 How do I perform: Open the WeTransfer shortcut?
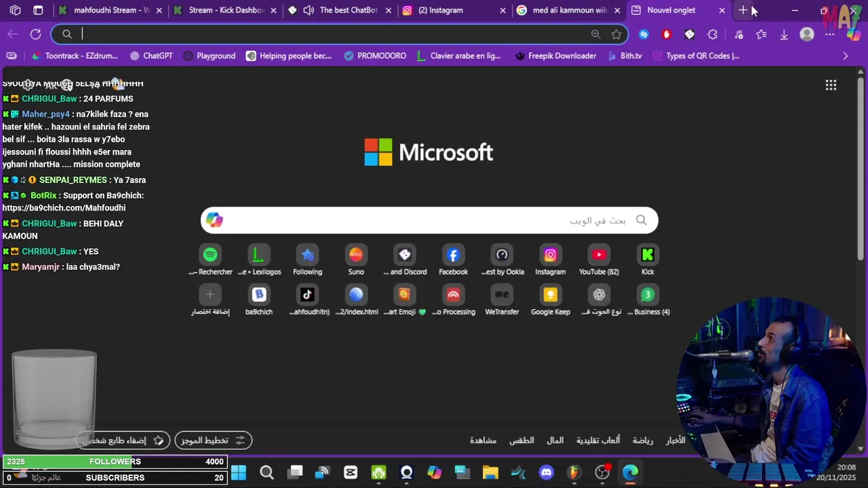coord(502,300)
